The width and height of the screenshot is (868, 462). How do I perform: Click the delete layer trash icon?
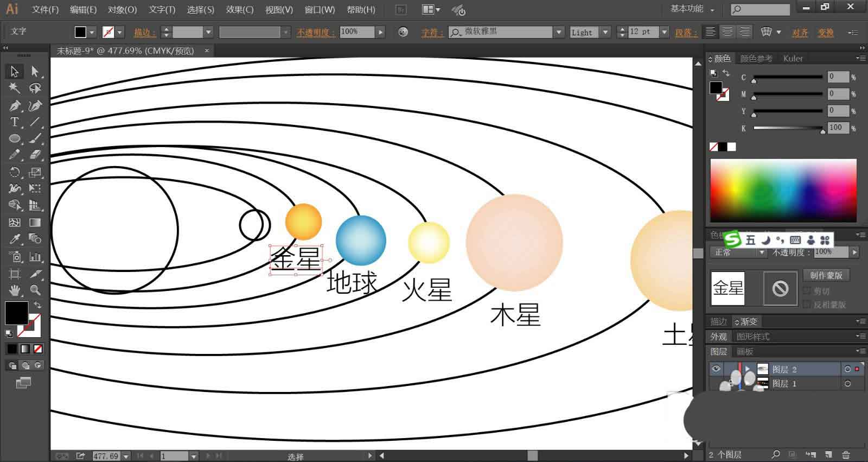[846, 454]
